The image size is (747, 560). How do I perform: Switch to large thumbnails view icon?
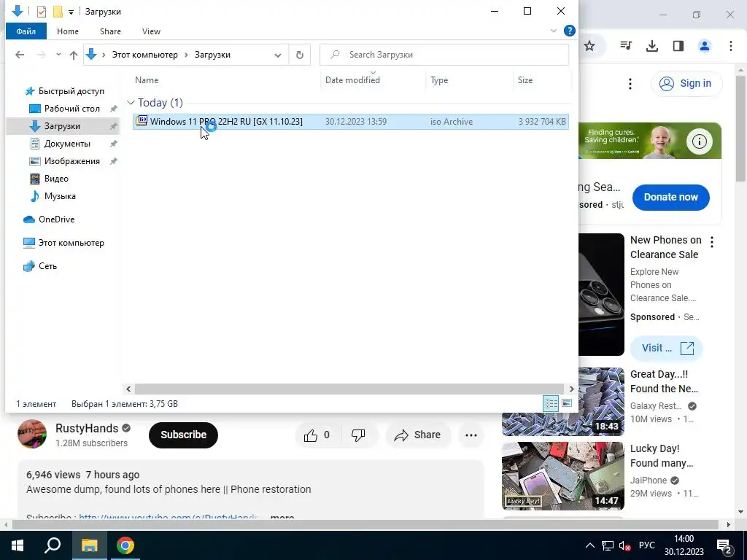point(566,404)
